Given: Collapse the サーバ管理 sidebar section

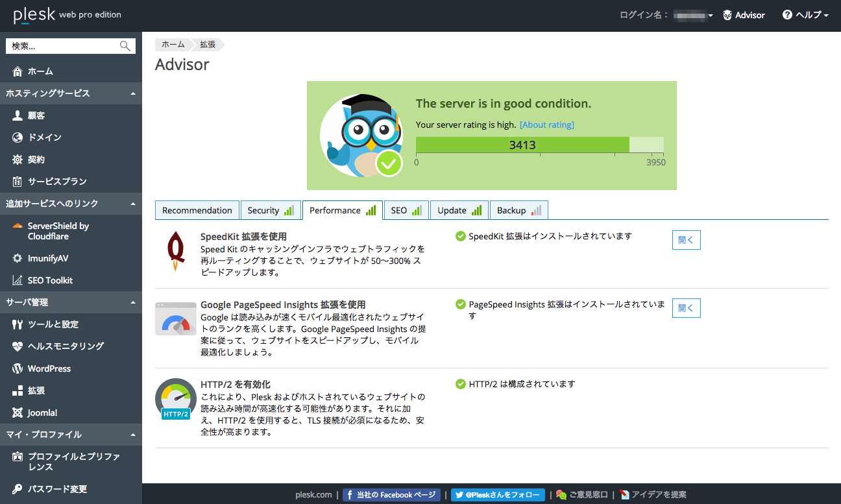Looking at the screenshot, I should (132, 302).
